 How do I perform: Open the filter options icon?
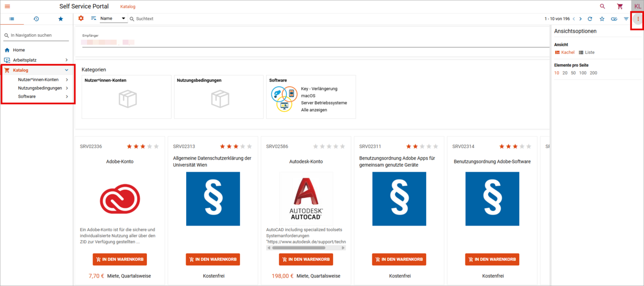click(626, 19)
